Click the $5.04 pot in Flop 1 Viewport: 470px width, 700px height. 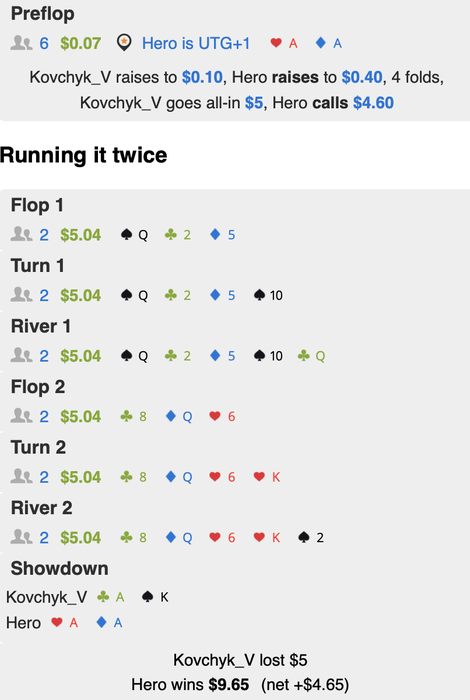pos(81,235)
